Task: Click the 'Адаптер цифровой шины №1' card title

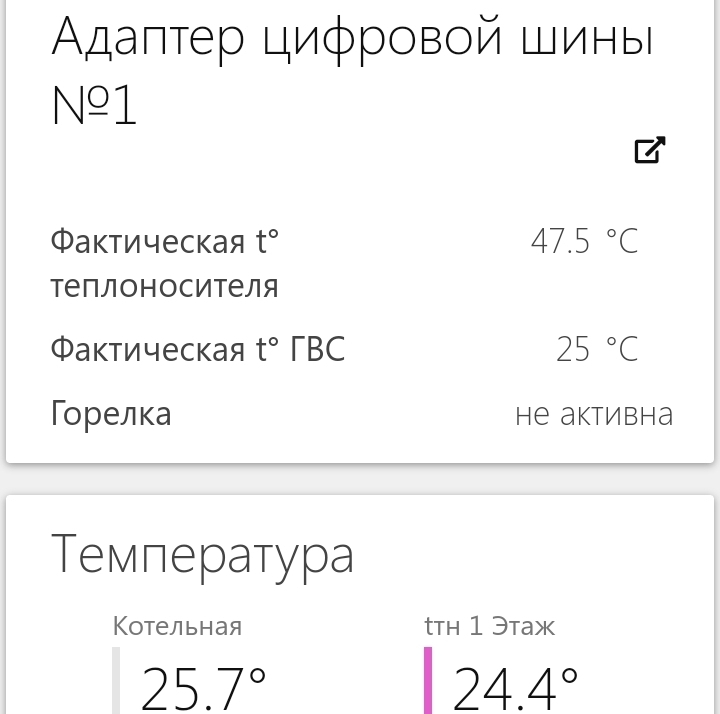Action: 352,69
